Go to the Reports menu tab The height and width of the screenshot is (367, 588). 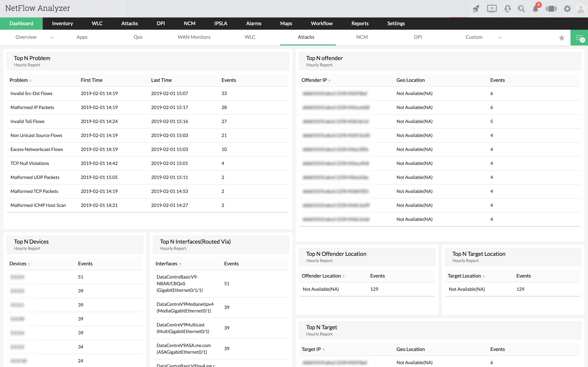click(x=360, y=24)
